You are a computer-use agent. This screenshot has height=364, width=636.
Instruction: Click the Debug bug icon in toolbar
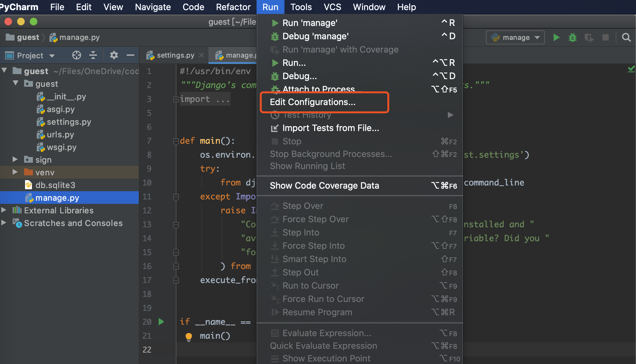point(573,38)
